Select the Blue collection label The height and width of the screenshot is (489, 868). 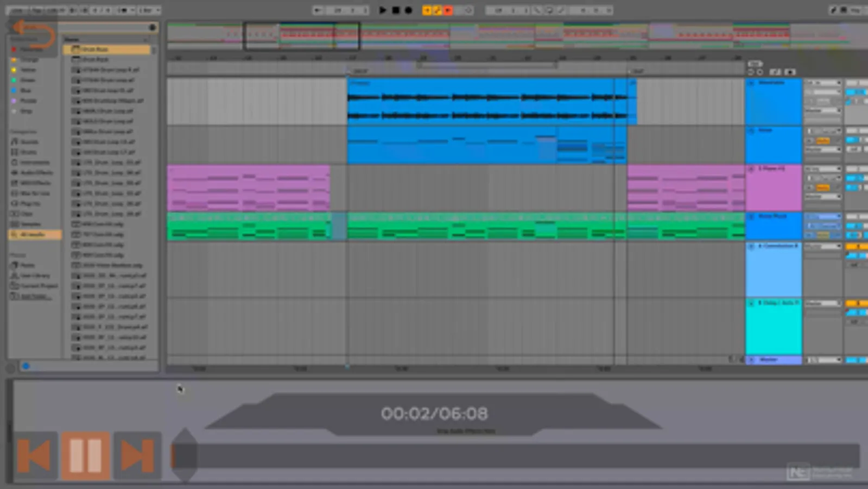click(x=25, y=90)
